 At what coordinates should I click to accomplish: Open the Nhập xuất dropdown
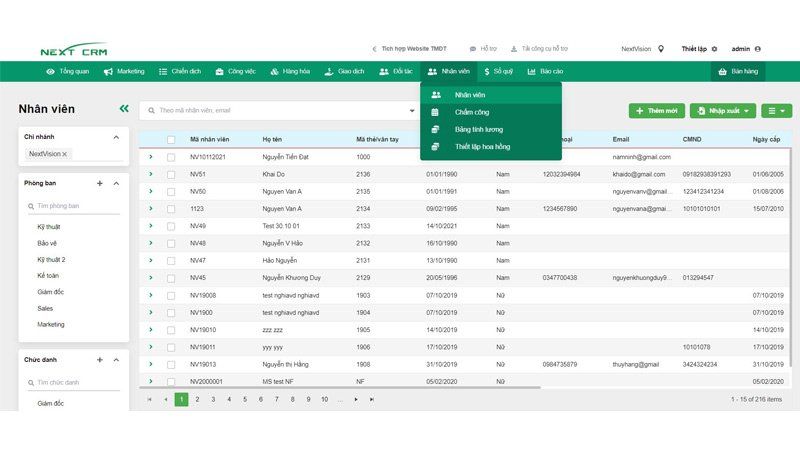pos(722,110)
